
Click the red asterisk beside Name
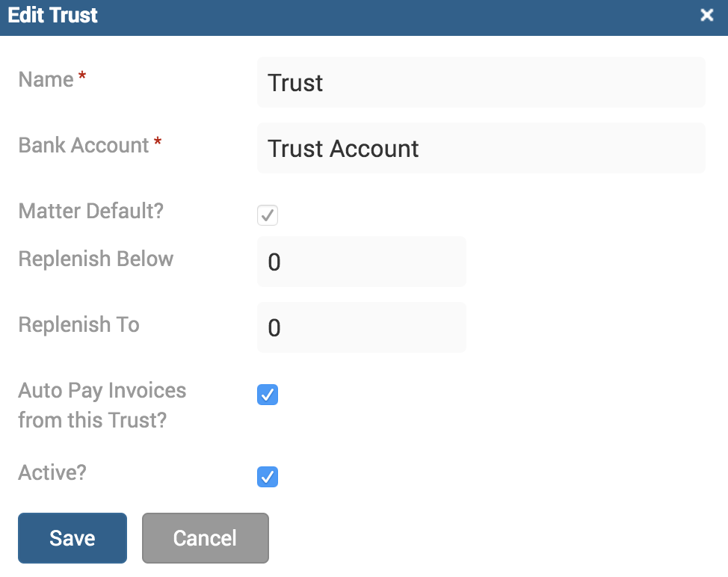tap(82, 75)
